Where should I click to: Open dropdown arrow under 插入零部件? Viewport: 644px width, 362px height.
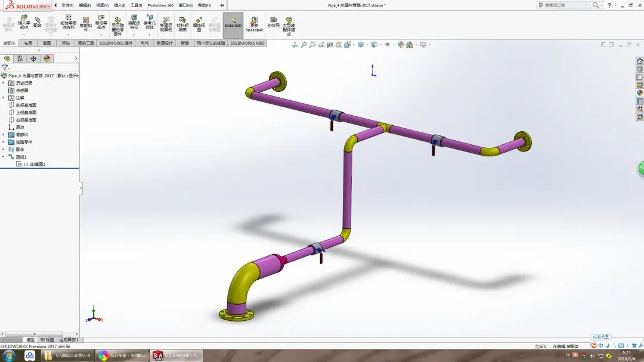tap(24, 35)
